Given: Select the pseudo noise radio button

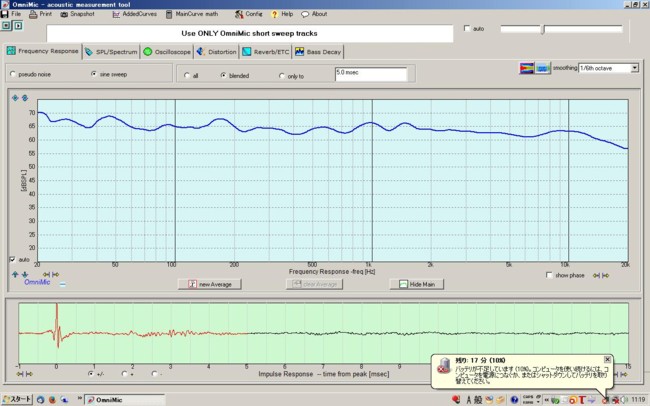Looking at the screenshot, I should [x=13, y=74].
